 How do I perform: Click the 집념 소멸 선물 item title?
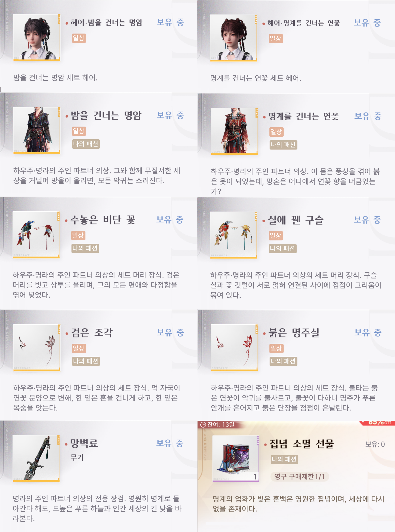point(302,444)
